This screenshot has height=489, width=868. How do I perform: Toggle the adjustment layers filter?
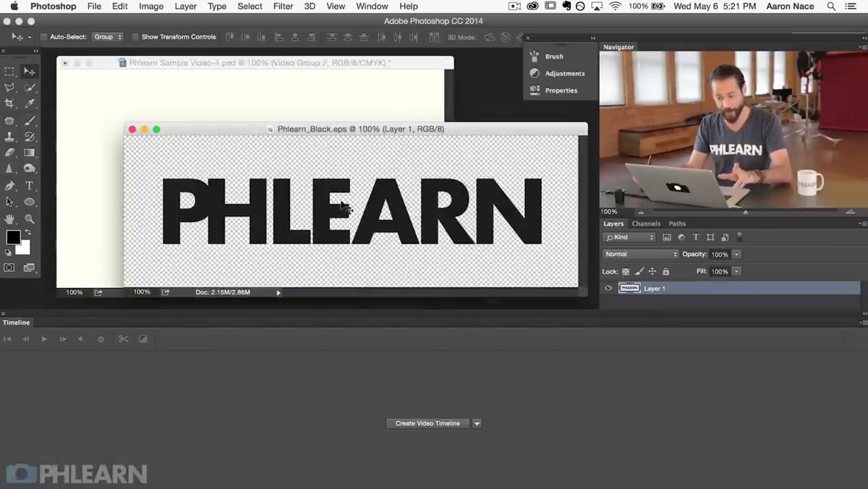[681, 237]
